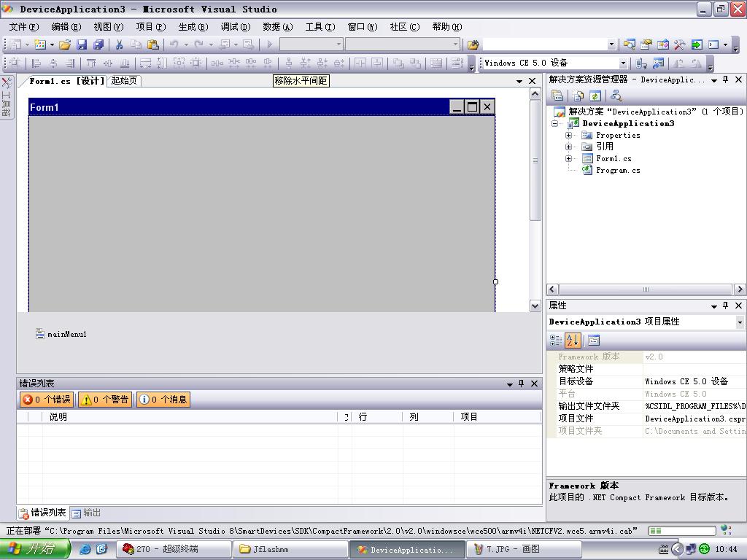Click the Align to Grid layout icon
This screenshot has height=560, width=747.
(x=16, y=63)
